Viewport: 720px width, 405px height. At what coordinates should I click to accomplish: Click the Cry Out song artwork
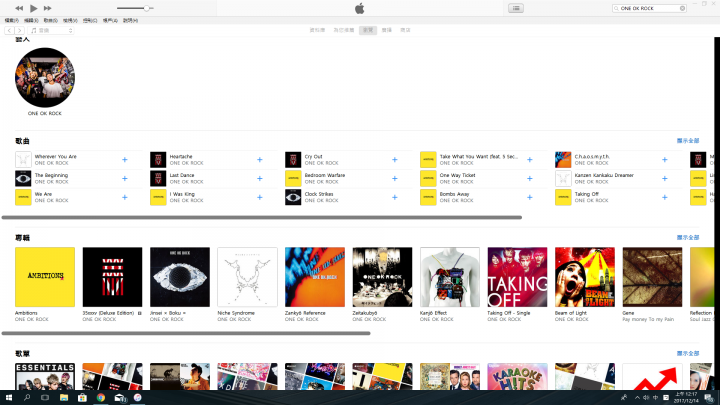(293, 160)
